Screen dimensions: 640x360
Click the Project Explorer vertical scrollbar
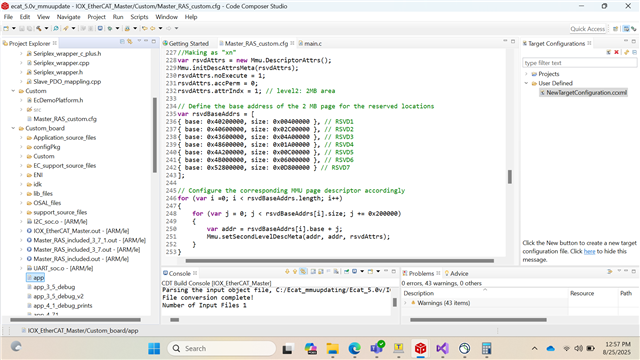pyautogui.click(x=155, y=135)
